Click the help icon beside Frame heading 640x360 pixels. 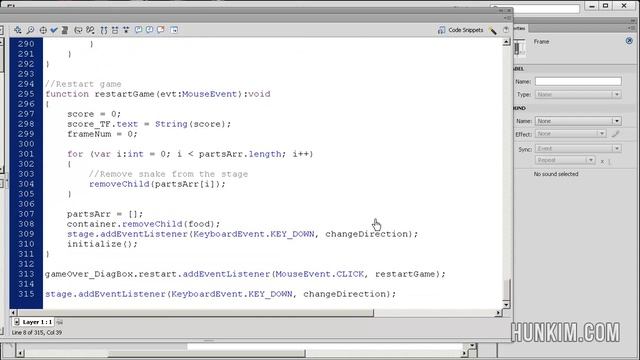click(629, 41)
